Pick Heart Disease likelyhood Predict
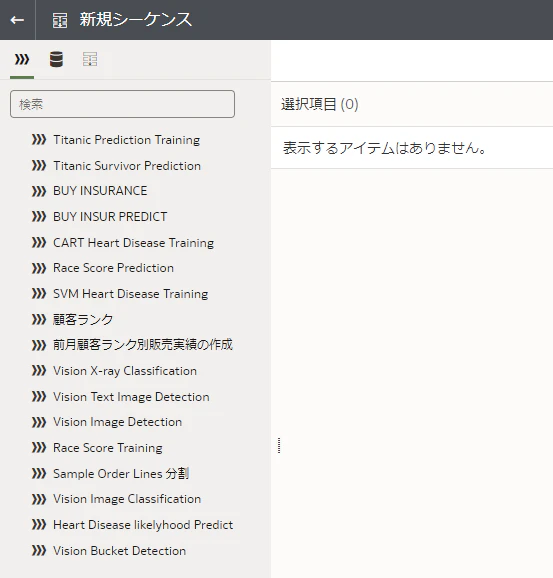The image size is (553, 578). coord(143,525)
